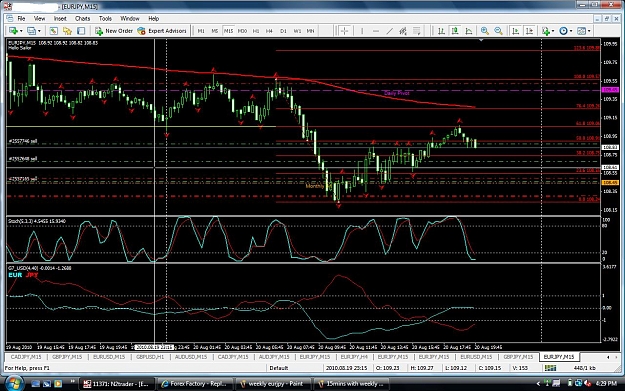Image resolution: width=625 pixels, height=391 pixels.
Task: Toggle chart Auto Scroll
Action: click(515, 31)
